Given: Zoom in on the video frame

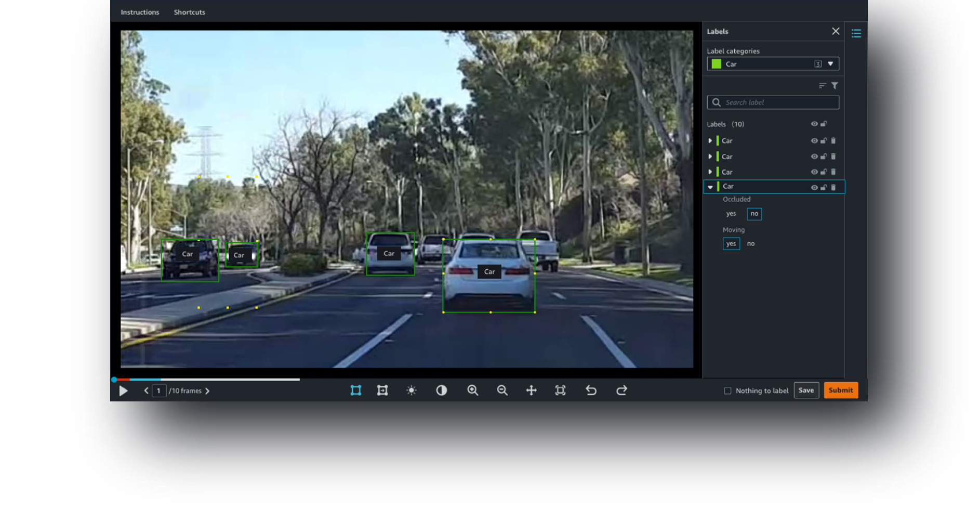Looking at the screenshot, I should click(472, 390).
